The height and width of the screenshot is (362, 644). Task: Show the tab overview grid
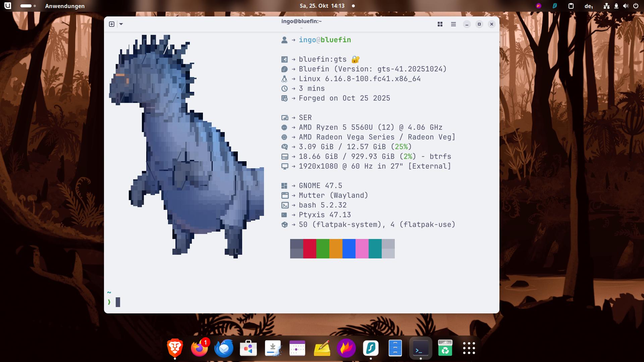tap(440, 24)
